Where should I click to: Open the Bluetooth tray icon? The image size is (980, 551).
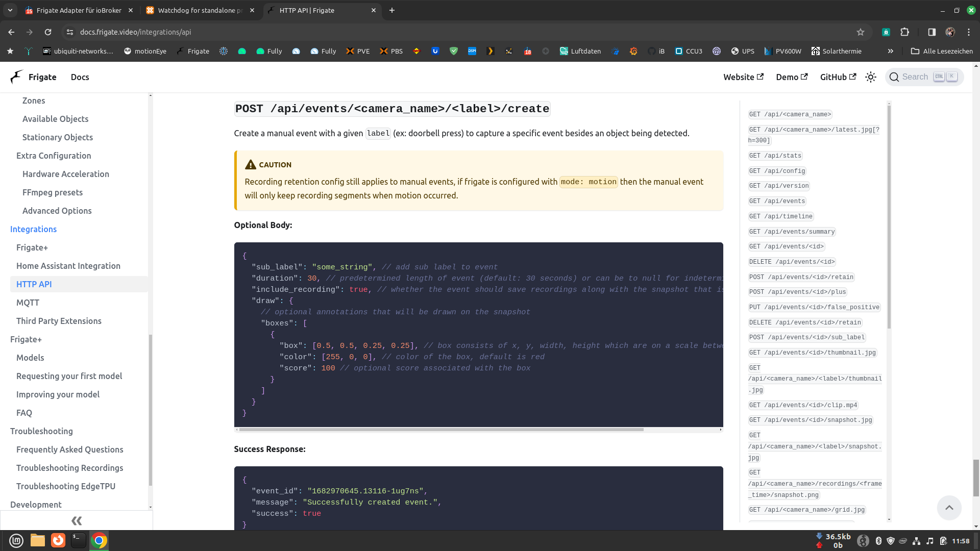pyautogui.click(x=878, y=541)
